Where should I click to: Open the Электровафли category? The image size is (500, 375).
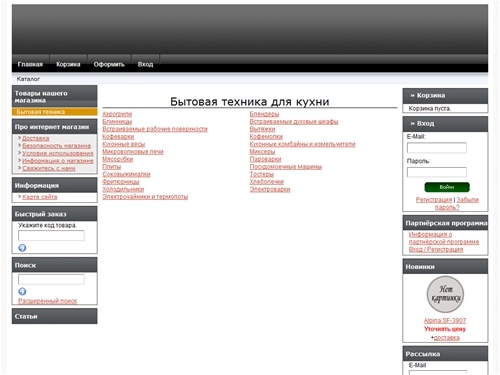click(270, 189)
